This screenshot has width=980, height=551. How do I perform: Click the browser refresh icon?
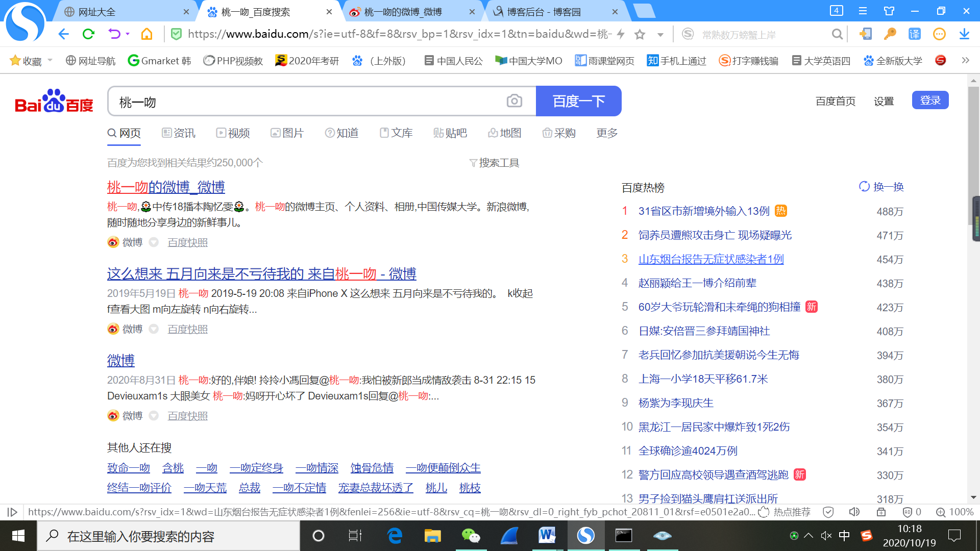[88, 34]
